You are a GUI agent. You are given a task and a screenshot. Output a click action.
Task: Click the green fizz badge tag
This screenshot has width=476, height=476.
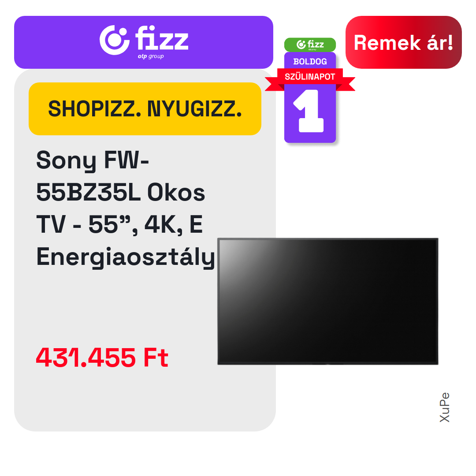coord(310,45)
